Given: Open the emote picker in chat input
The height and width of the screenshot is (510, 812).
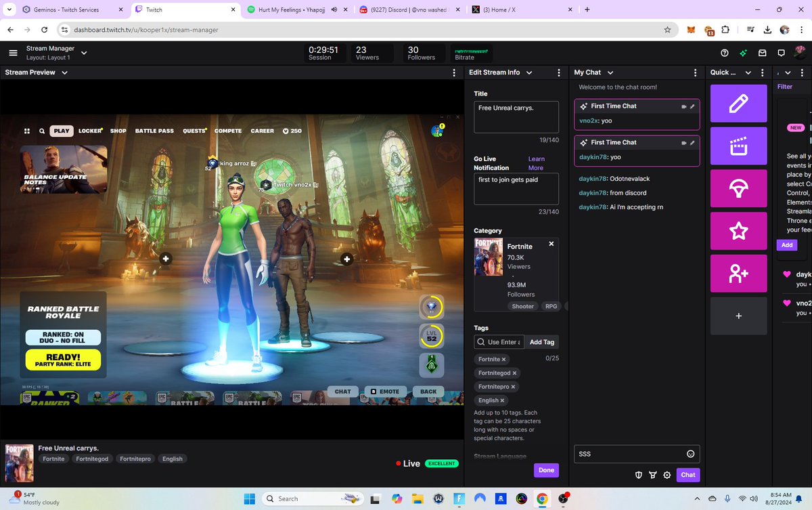Looking at the screenshot, I should 690,454.
